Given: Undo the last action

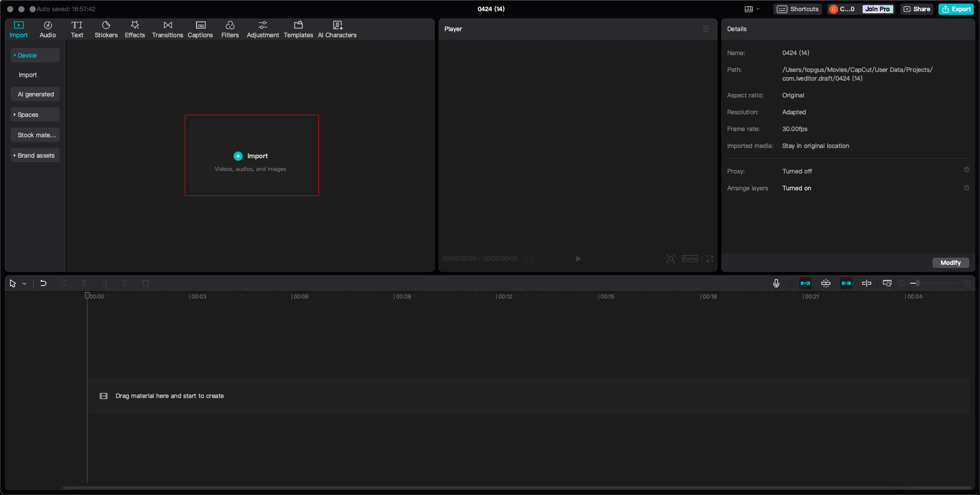Looking at the screenshot, I should 43,283.
